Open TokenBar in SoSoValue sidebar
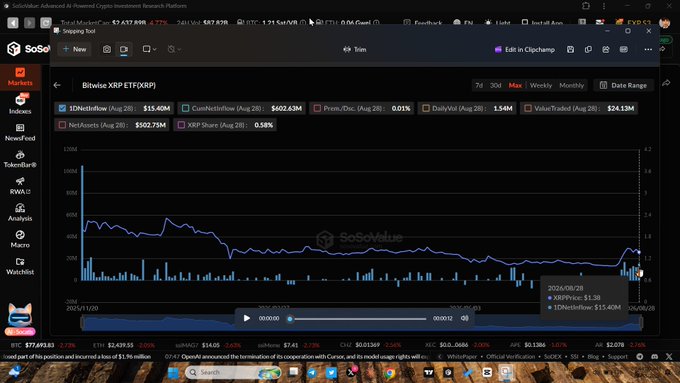 (20, 159)
